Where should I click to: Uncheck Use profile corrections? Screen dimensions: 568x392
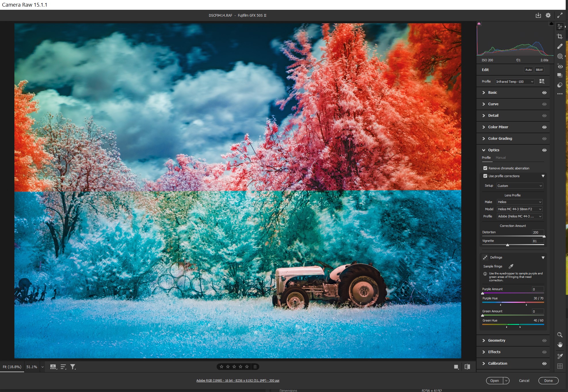pos(485,176)
